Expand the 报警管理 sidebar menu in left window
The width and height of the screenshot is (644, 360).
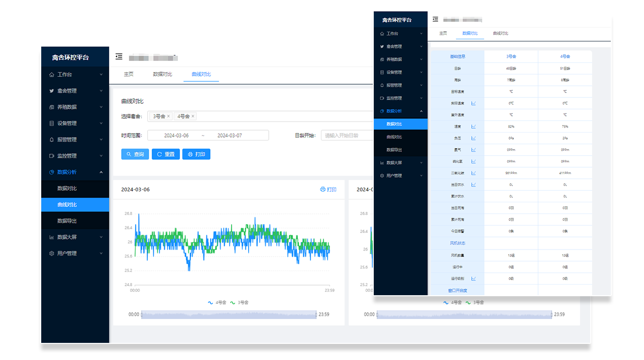[75, 140]
